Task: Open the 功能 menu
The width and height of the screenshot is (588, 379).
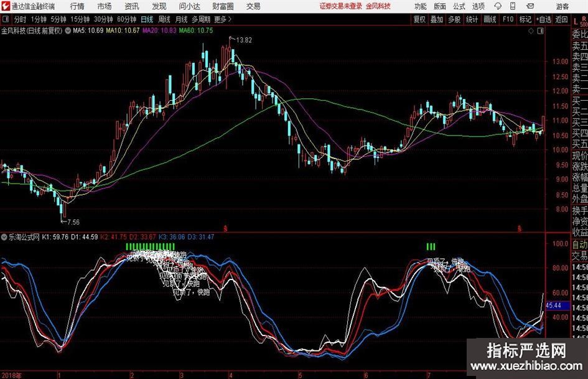Action: (421, 6)
